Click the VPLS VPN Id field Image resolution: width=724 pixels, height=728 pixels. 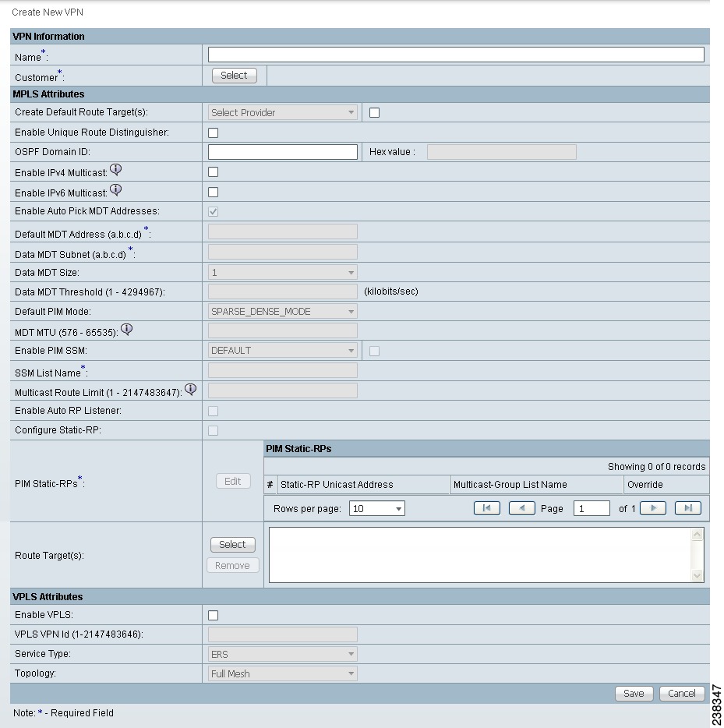tap(283, 634)
